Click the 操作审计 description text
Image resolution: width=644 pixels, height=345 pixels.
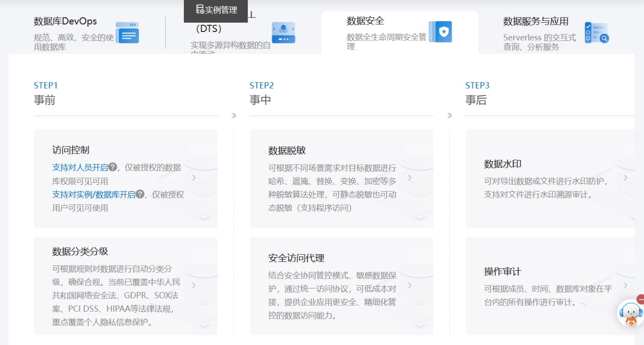point(548,295)
